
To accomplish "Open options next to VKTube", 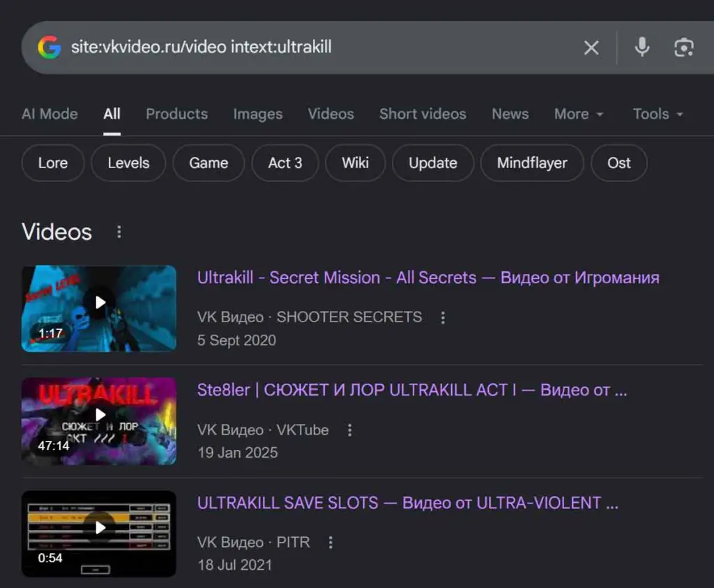I will pyautogui.click(x=349, y=430).
